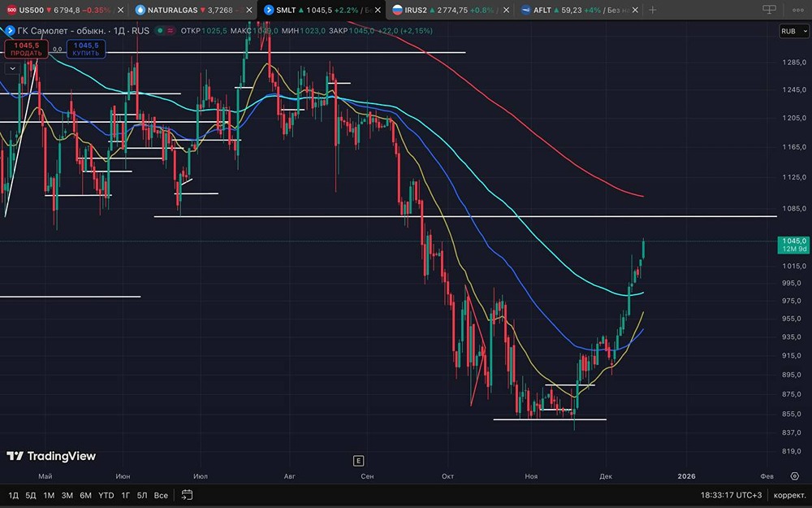Open timezone menu at 18:33:17 UTC+3

[732, 495]
